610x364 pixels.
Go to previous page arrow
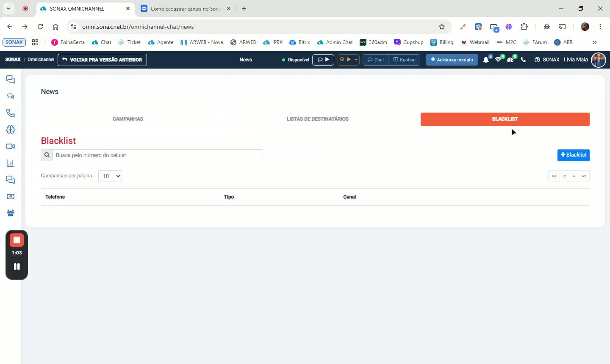pyautogui.click(x=564, y=176)
